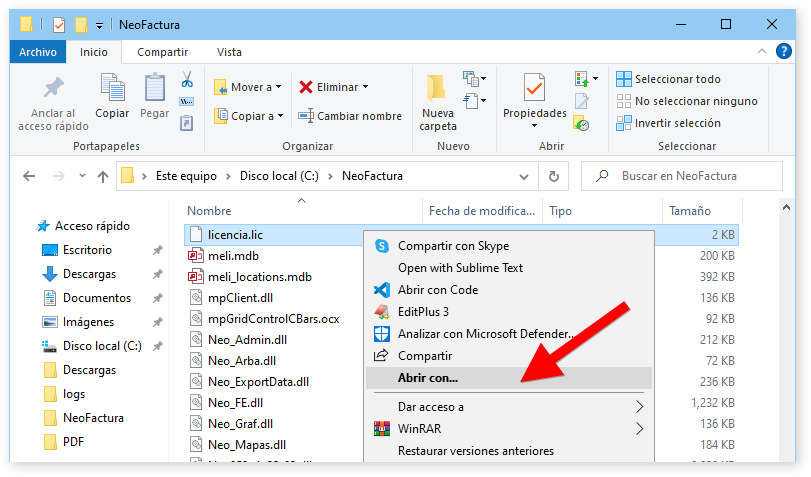811x477 pixels.
Task: Choose Open with Sublime Text
Action: coord(460,268)
